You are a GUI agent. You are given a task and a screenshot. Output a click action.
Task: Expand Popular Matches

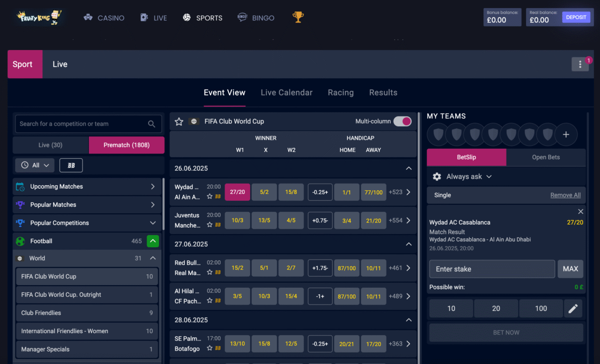152,205
